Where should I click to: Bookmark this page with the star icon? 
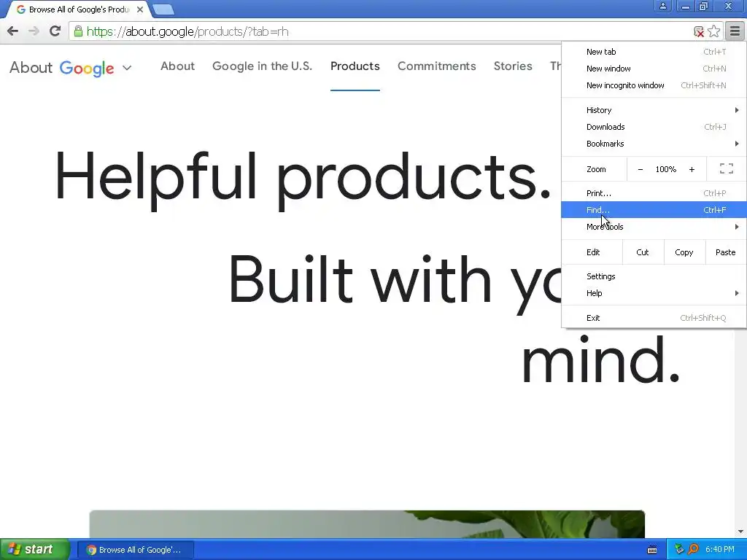[713, 31]
